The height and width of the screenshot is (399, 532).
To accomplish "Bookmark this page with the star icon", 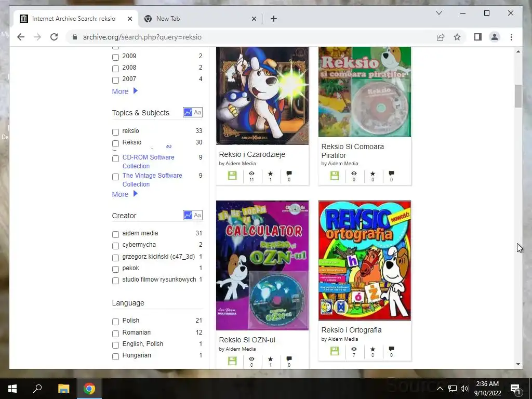I will (457, 37).
